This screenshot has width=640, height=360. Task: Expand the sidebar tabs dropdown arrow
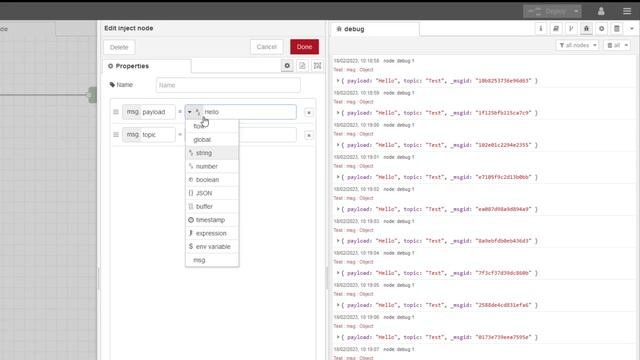(632, 29)
